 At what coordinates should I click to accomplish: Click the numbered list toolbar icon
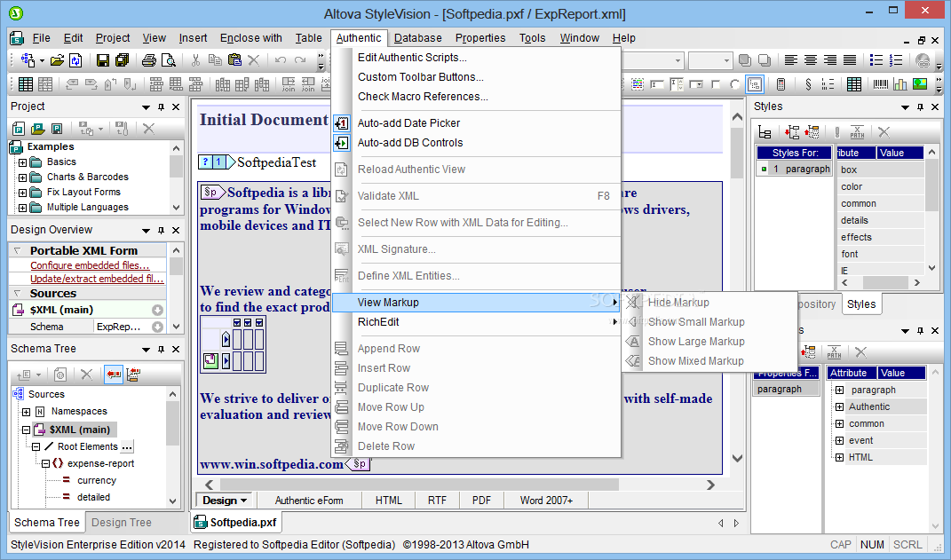tap(896, 60)
